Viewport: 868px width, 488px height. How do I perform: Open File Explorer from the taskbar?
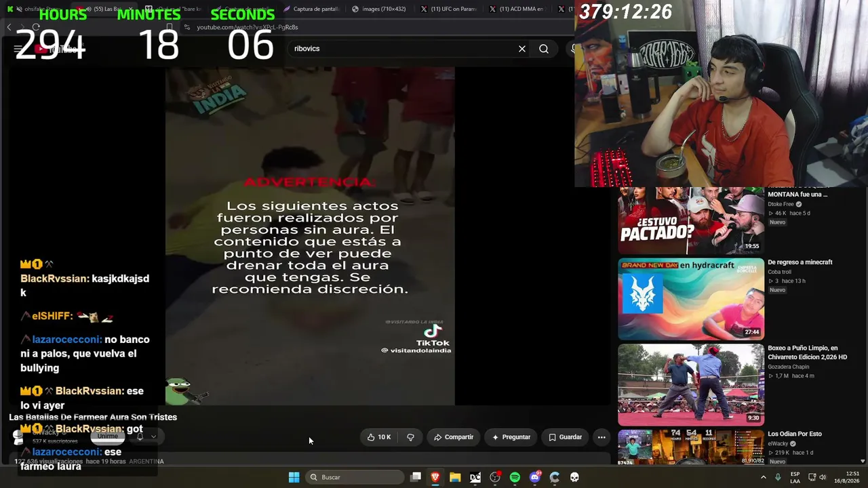tap(455, 477)
